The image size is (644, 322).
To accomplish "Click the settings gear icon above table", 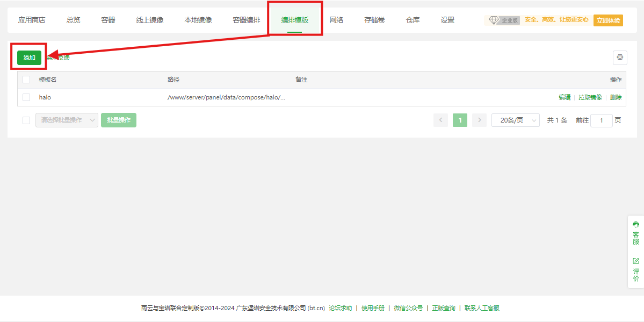I will click(620, 58).
